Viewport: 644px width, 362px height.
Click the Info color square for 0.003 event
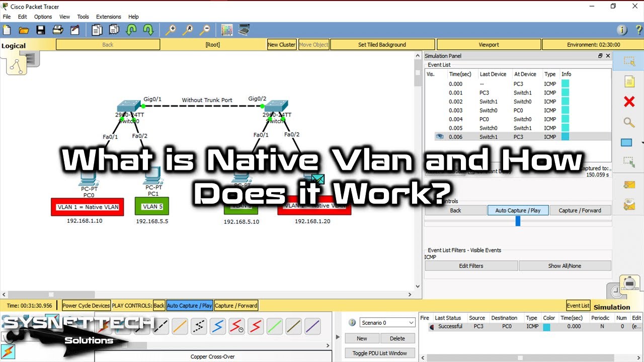565,111
